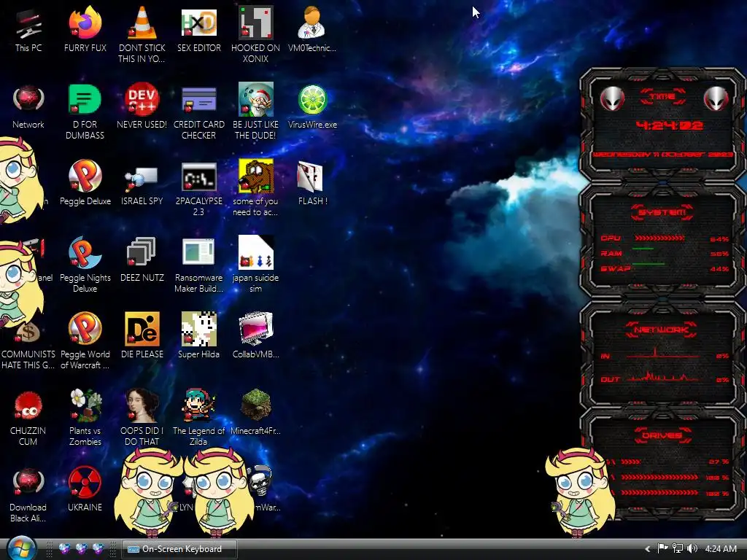The image size is (747, 560).
Task: Select the DEEZ NUTZ icon
Action: point(142,252)
